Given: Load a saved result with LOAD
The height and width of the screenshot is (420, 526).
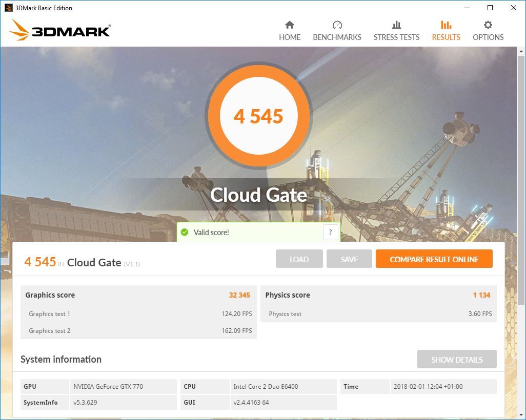Looking at the screenshot, I should 299,259.
